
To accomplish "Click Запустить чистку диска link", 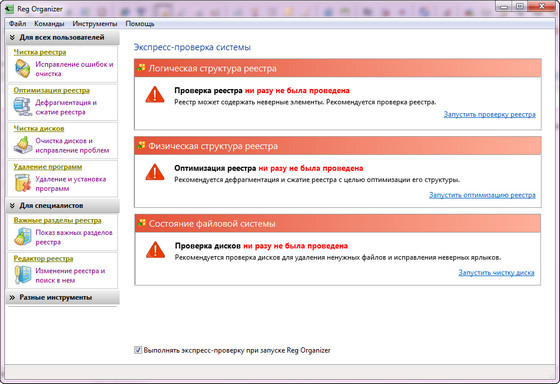I will (496, 273).
